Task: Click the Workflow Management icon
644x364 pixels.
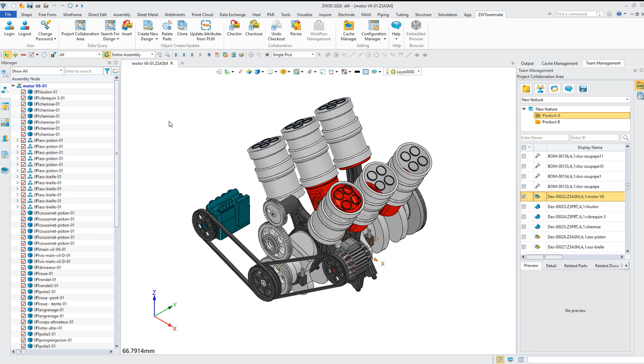Action: tap(319, 31)
